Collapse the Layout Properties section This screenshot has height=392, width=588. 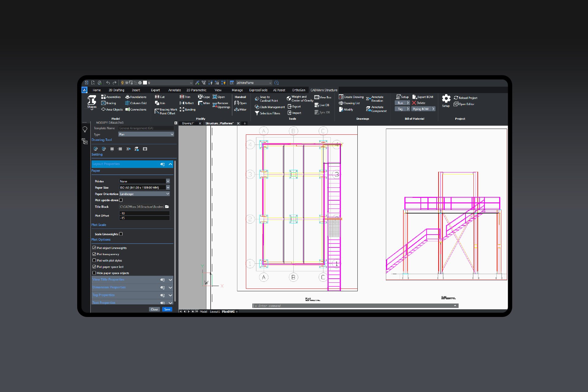(170, 164)
